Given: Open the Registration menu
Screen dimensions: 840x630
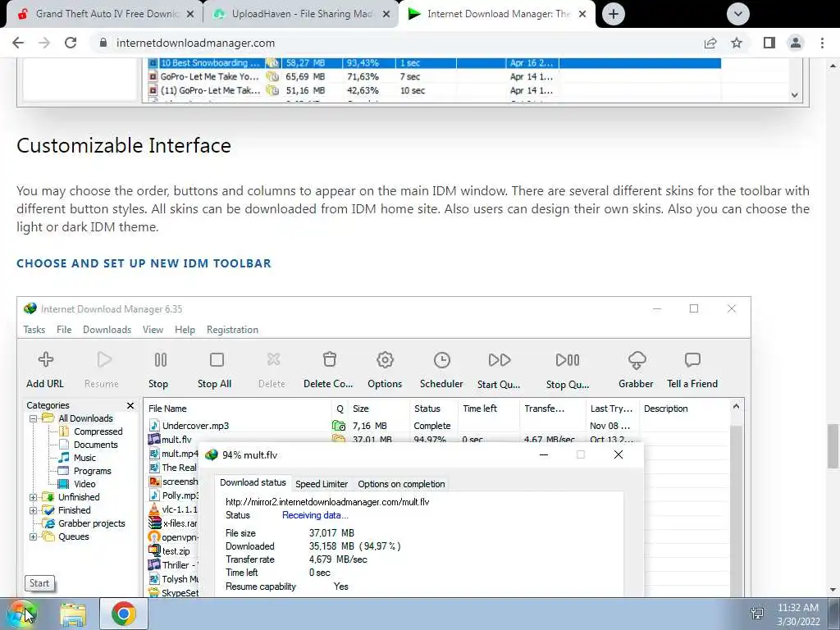Looking at the screenshot, I should 232,330.
